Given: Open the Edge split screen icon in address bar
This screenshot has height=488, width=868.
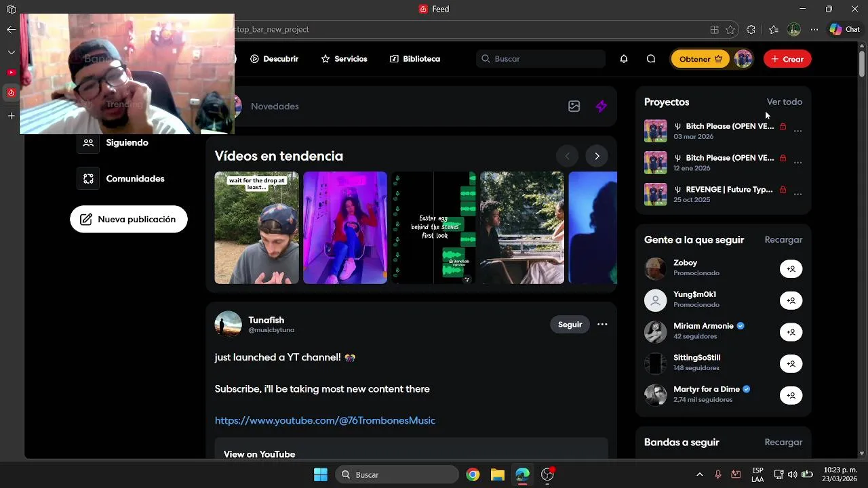Looking at the screenshot, I should click(714, 30).
